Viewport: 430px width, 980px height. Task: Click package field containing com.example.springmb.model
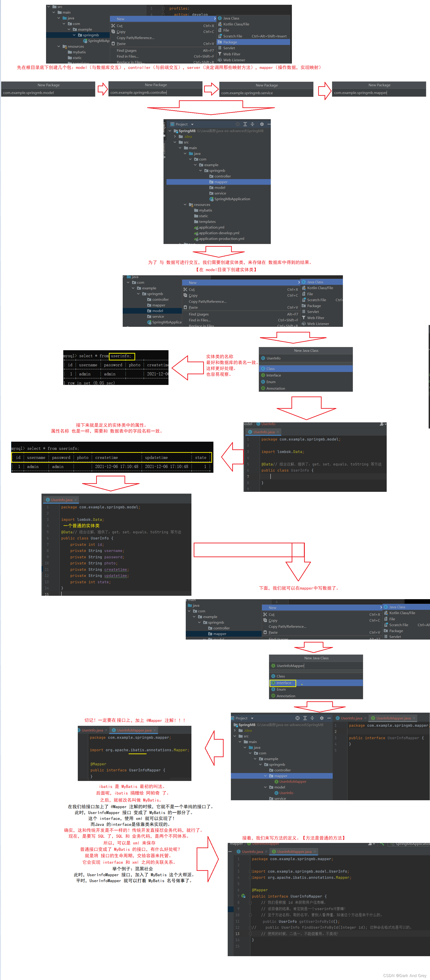click(48, 93)
